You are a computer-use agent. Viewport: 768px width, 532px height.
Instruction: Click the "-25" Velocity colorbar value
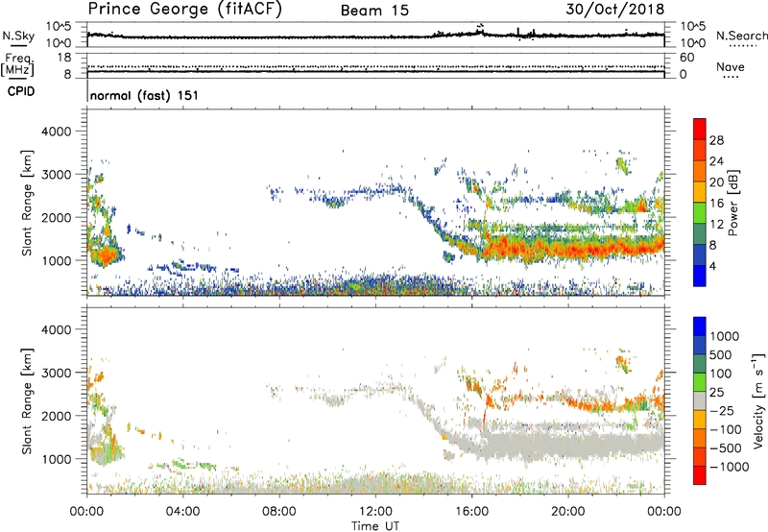(x=722, y=410)
